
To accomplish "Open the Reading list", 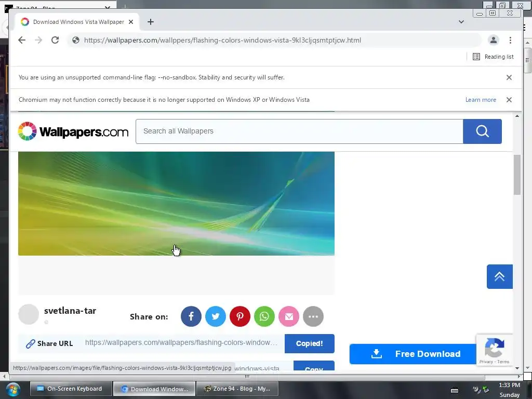I will 493,57.
